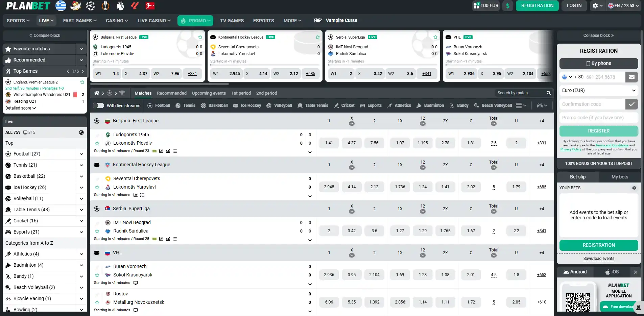Click the Promo code input field
The width and height of the screenshot is (644, 316).
[x=599, y=118]
